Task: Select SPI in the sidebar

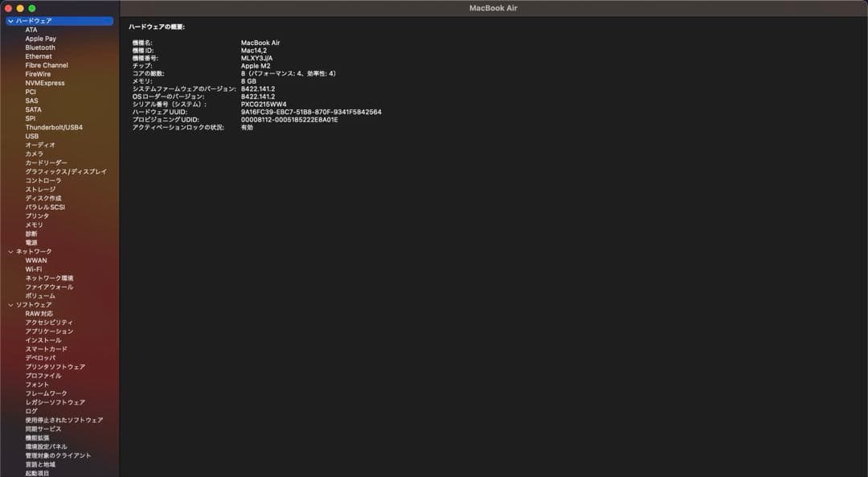Action: (30, 118)
